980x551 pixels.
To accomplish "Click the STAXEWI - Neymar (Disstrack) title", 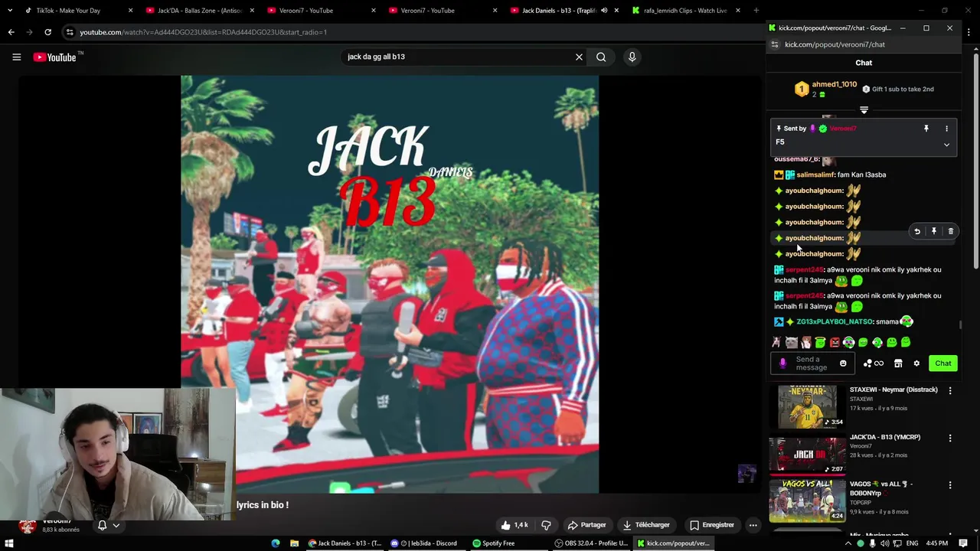I will (x=893, y=390).
